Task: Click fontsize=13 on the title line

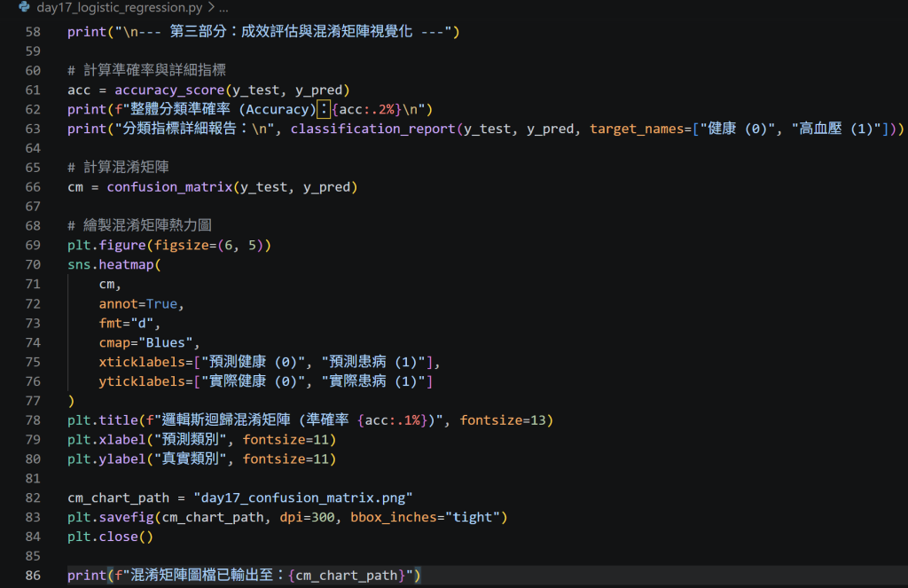Action: pyautogui.click(x=503, y=420)
